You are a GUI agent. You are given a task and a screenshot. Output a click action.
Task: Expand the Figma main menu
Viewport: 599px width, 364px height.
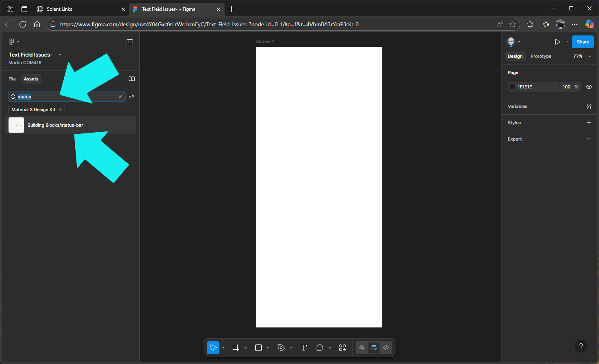pyautogui.click(x=14, y=42)
